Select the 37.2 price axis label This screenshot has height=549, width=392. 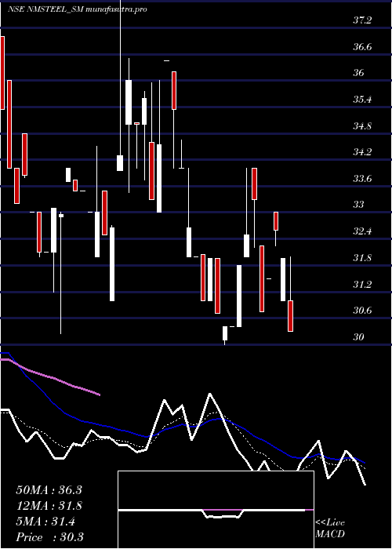pyautogui.click(x=361, y=20)
